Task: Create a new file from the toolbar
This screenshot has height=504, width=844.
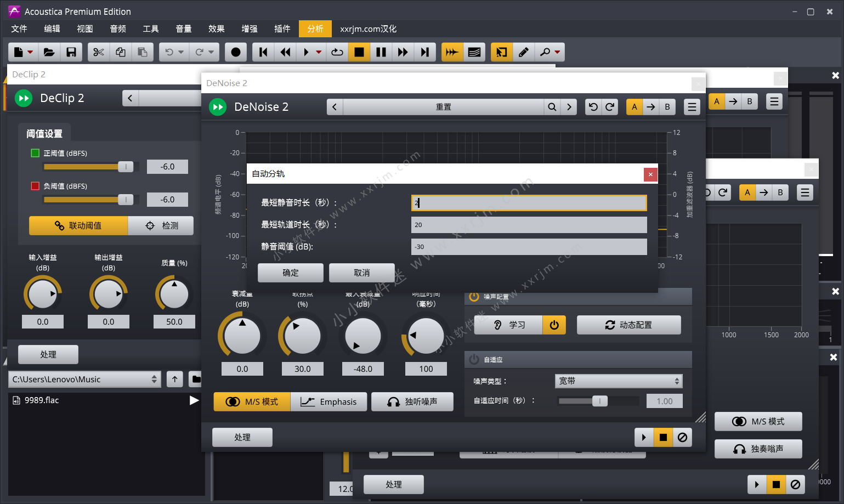Action: pos(19,52)
